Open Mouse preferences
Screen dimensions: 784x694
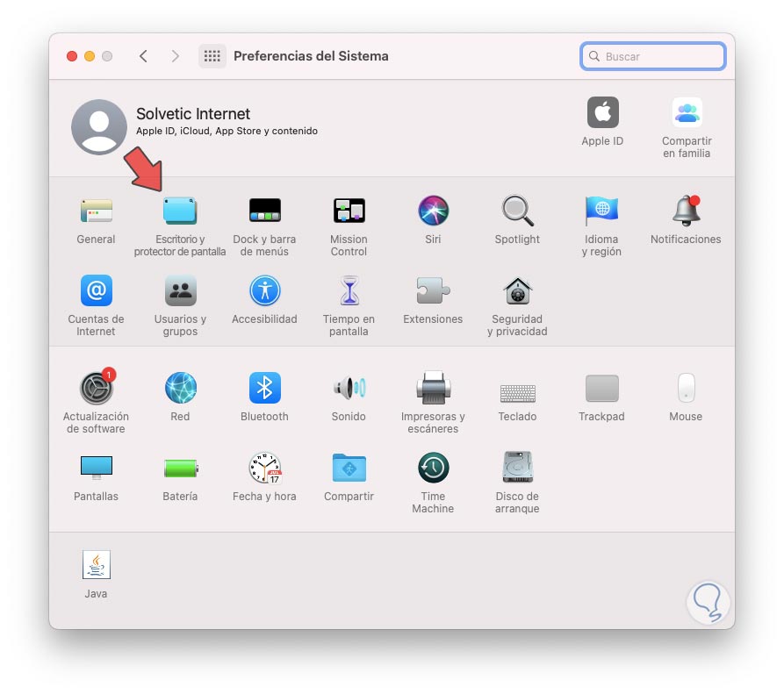coord(686,388)
